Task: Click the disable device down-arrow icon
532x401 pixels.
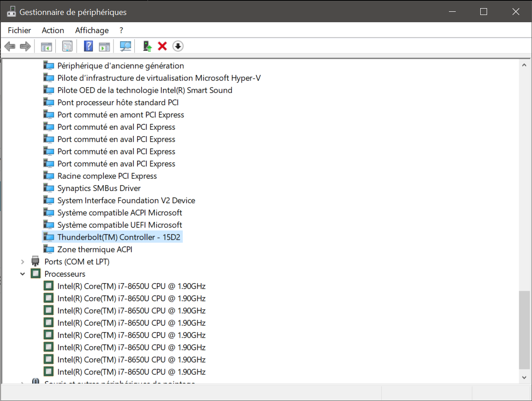Action: click(x=178, y=46)
